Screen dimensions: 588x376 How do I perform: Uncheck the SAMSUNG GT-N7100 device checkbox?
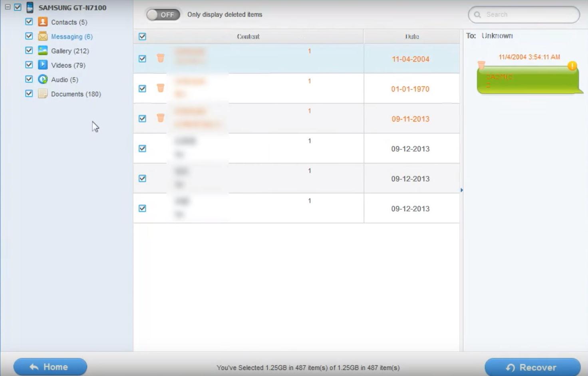point(18,7)
